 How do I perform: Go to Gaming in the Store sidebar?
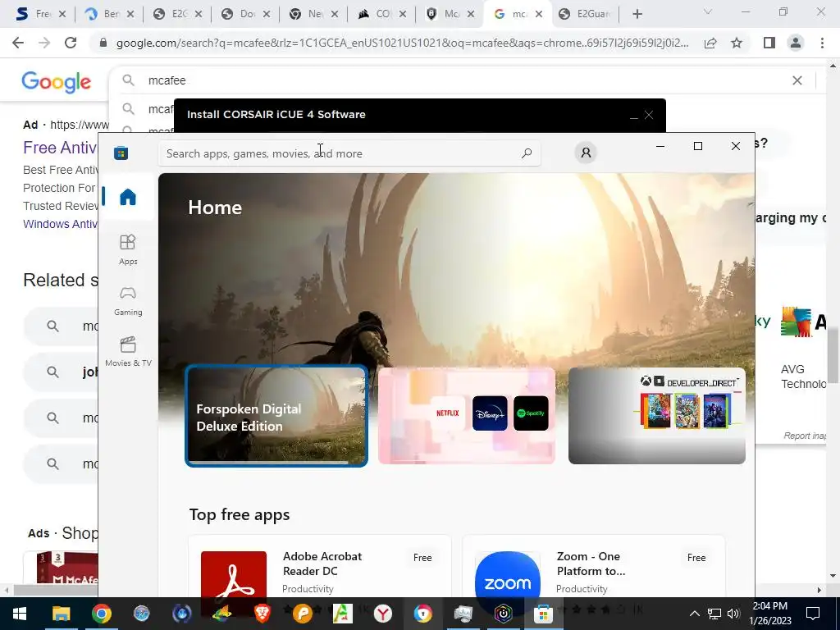click(x=128, y=300)
